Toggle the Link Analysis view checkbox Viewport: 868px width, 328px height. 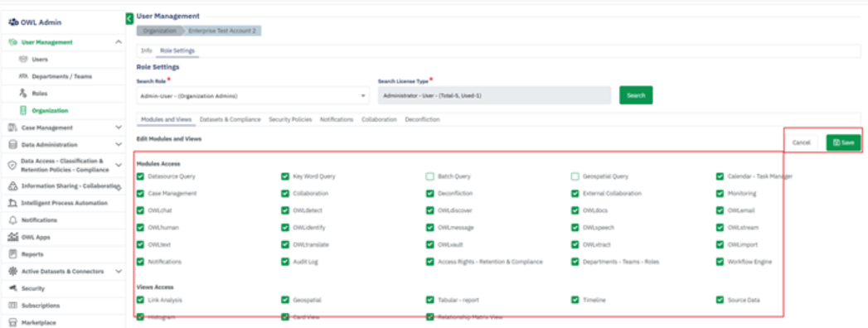[x=140, y=300]
